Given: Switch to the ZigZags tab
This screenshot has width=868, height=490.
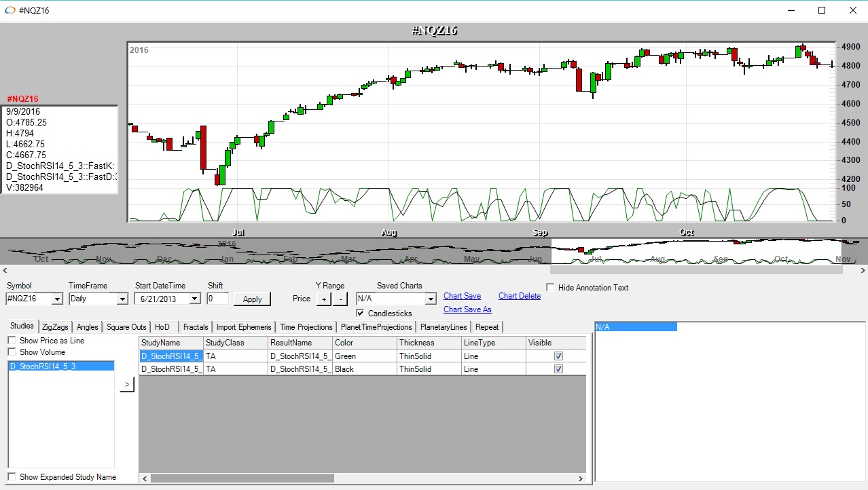Looking at the screenshot, I should 55,327.
